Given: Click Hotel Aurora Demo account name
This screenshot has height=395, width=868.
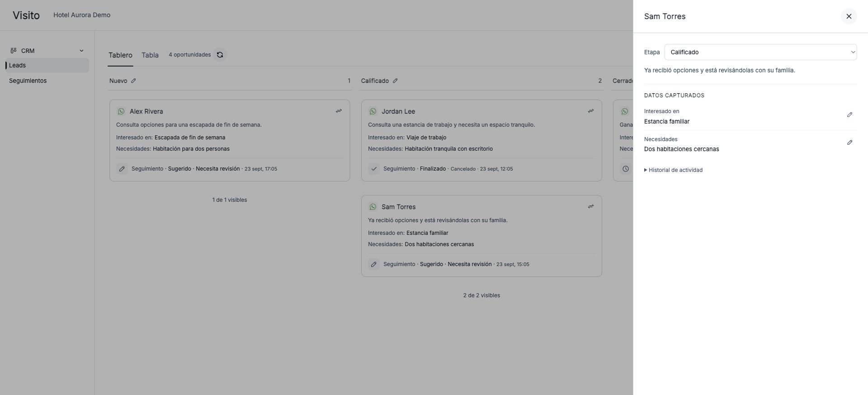Looking at the screenshot, I should tap(82, 15).
